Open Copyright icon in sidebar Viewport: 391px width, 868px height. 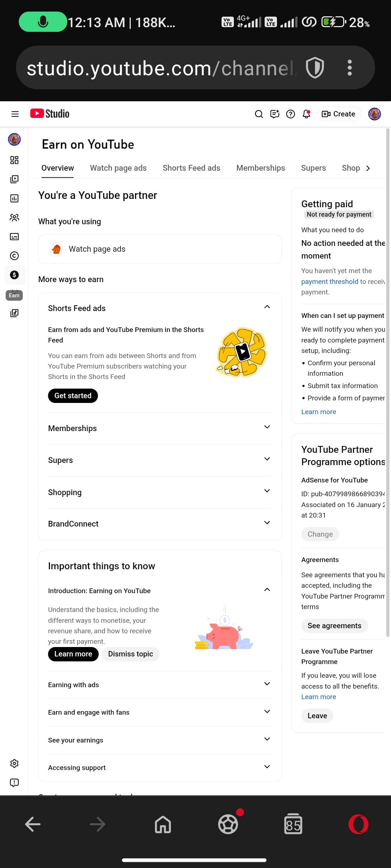click(x=14, y=256)
